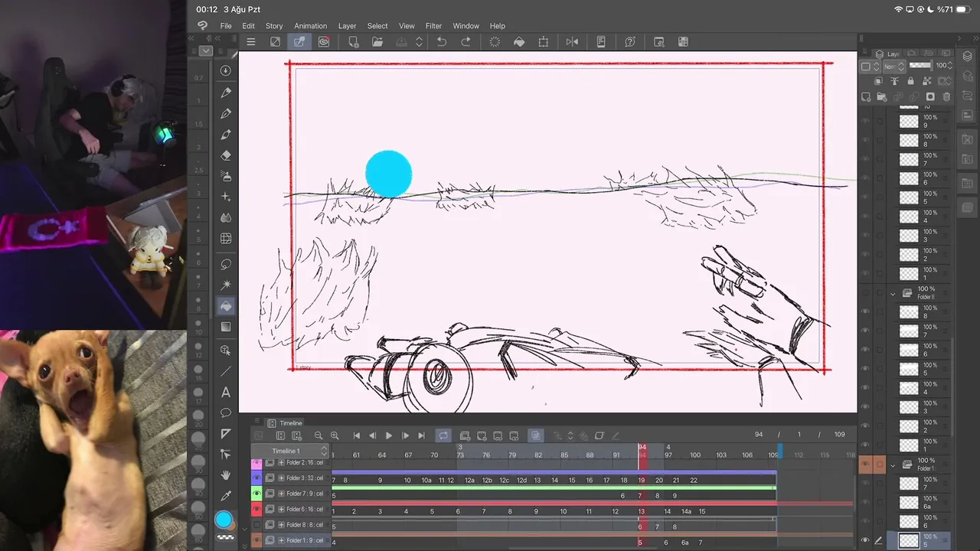Image resolution: width=980 pixels, height=551 pixels.
Task: Click the Transform scale icon in command bar
Action: click(x=544, y=42)
